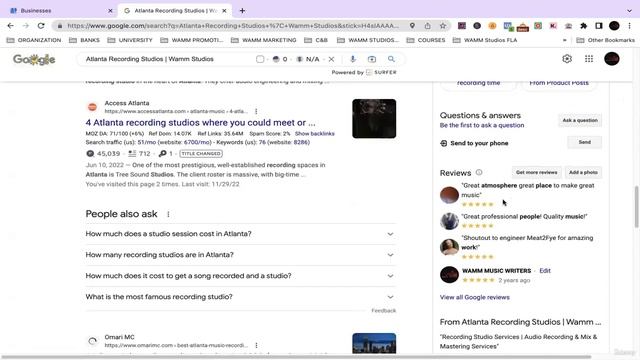Screen dimensions: 640x360
Task: Open the COURSES bookmarks folder
Action: tap(426, 40)
